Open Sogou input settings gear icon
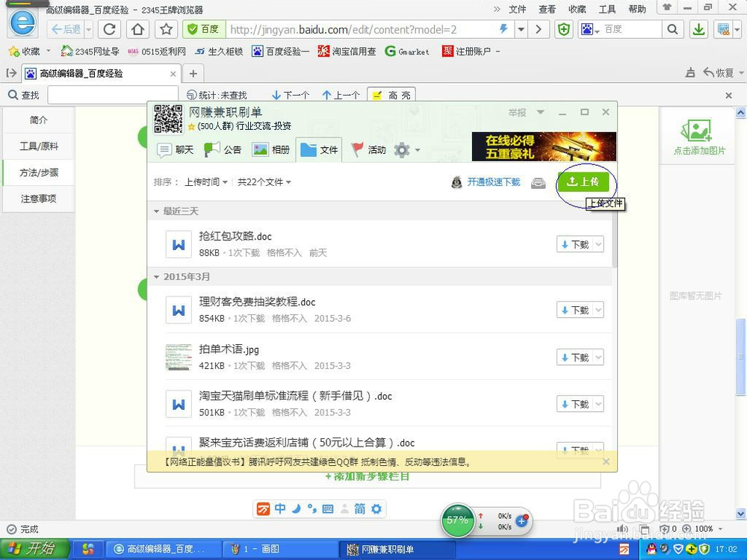 coord(376,509)
